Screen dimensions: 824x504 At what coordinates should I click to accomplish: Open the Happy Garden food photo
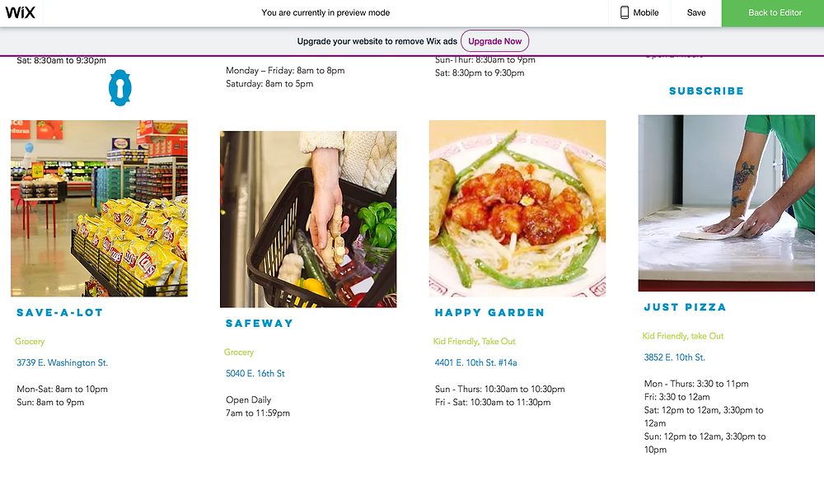pos(517,208)
